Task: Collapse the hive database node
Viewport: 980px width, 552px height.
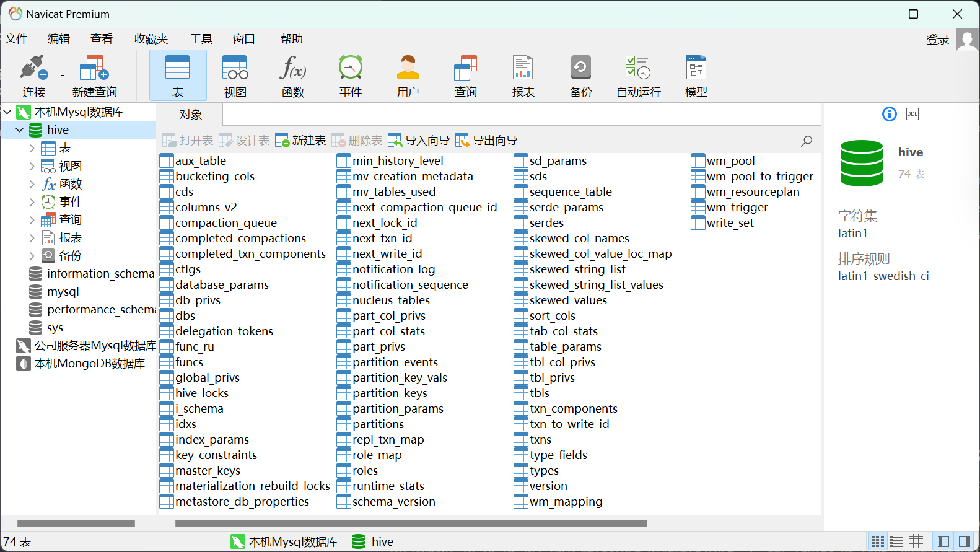Action: click(20, 130)
